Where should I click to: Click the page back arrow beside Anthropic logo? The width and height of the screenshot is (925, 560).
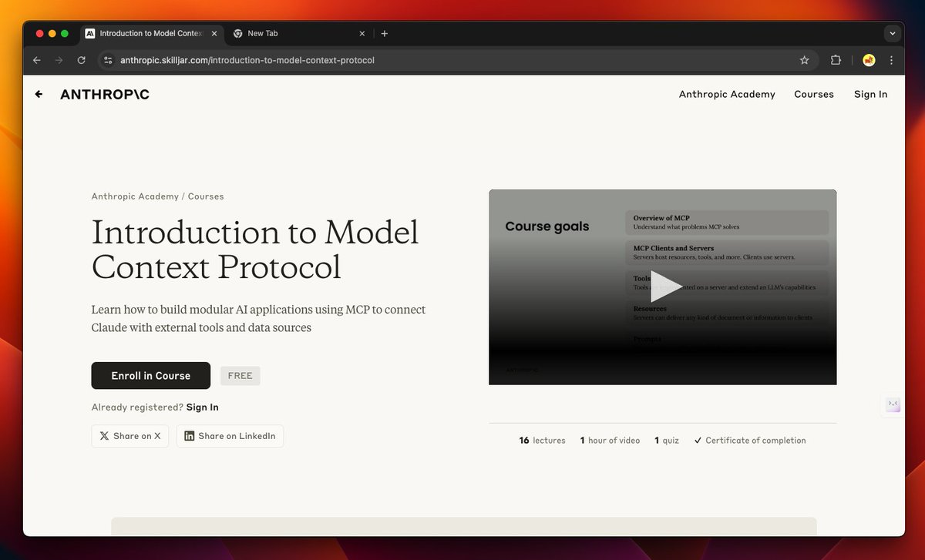(39, 94)
